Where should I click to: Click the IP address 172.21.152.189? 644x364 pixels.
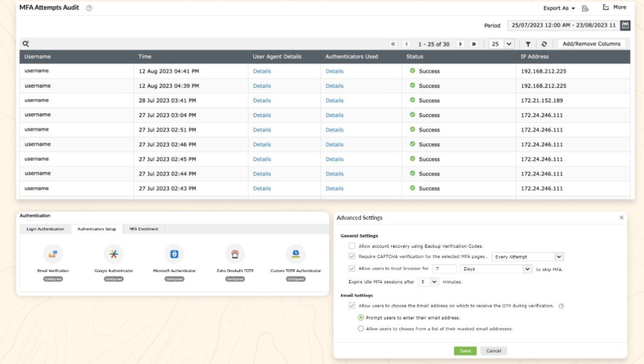[x=542, y=101]
